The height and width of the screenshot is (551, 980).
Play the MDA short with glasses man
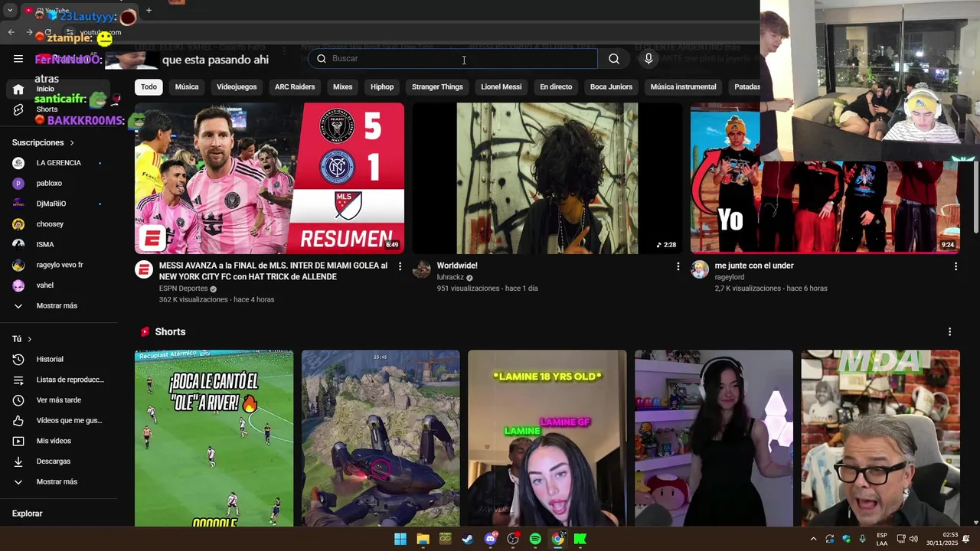tap(880, 439)
